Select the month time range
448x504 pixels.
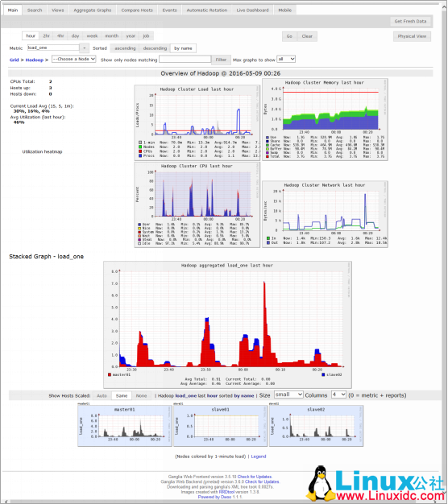pyautogui.click(x=112, y=36)
